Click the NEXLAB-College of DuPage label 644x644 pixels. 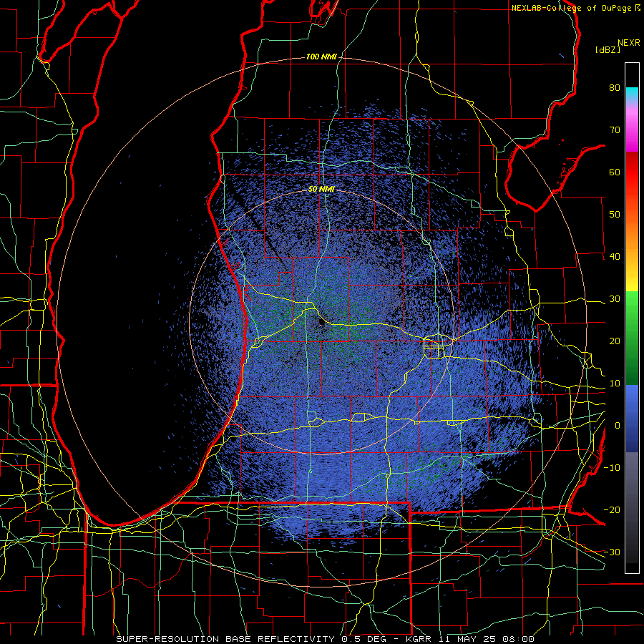[x=572, y=8]
